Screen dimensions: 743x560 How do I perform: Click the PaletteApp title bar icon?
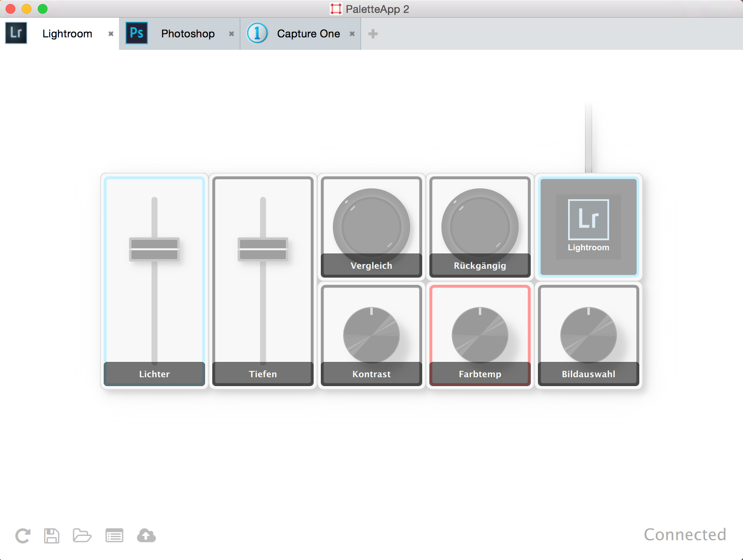point(336,9)
